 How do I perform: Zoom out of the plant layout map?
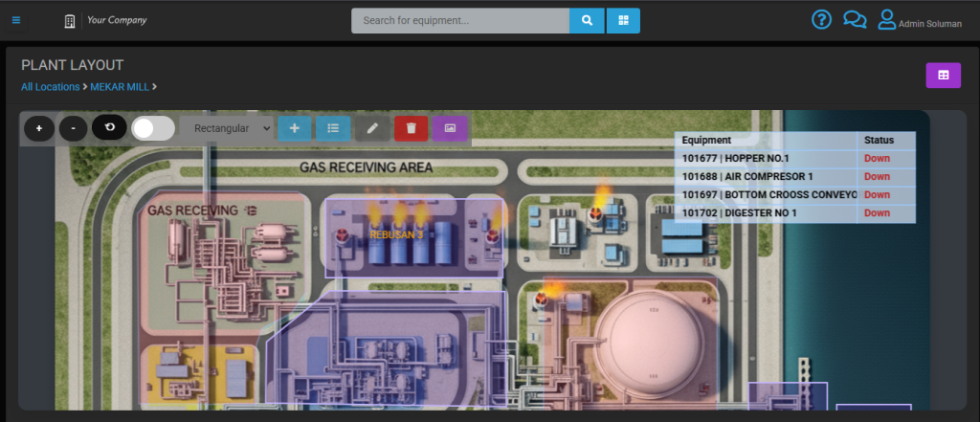pyautogui.click(x=73, y=128)
